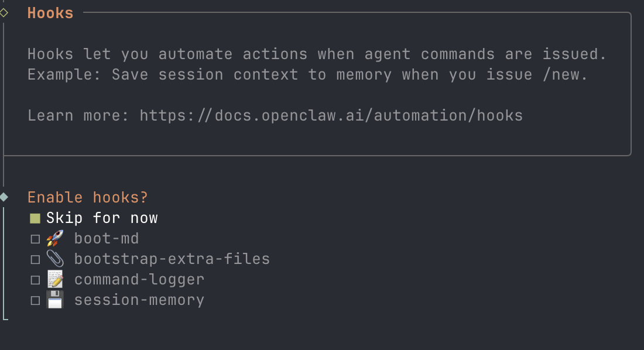This screenshot has height=350, width=644.
Task: Click the hooks automation description text
Action: pyautogui.click(x=316, y=54)
